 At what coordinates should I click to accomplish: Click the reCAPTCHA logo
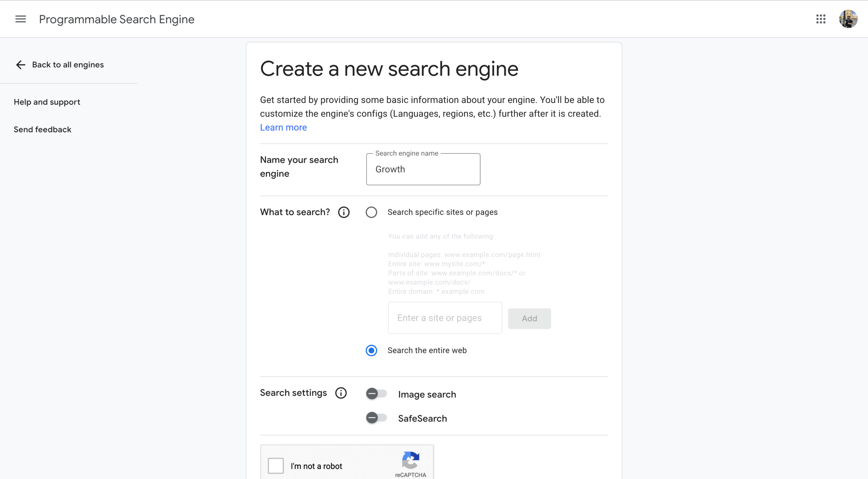[411, 461]
